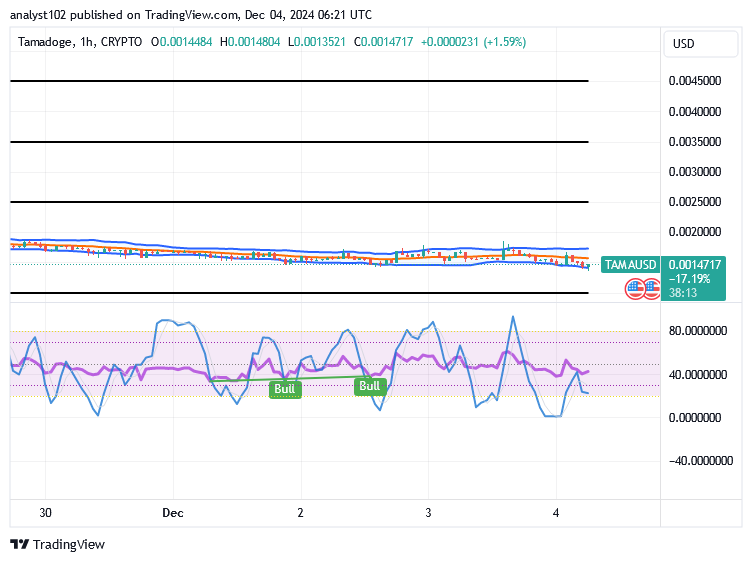Click the 0.0020000 price axis label

(x=695, y=232)
